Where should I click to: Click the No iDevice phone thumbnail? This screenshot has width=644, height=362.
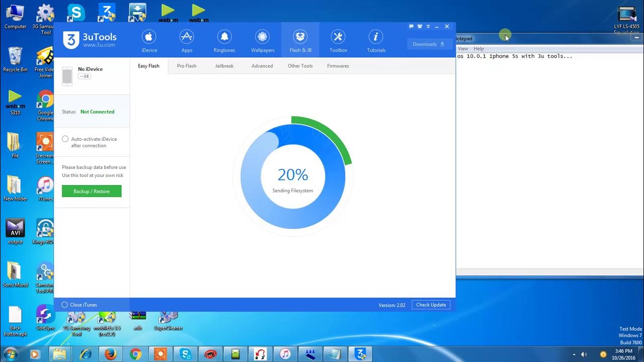click(x=67, y=76)
